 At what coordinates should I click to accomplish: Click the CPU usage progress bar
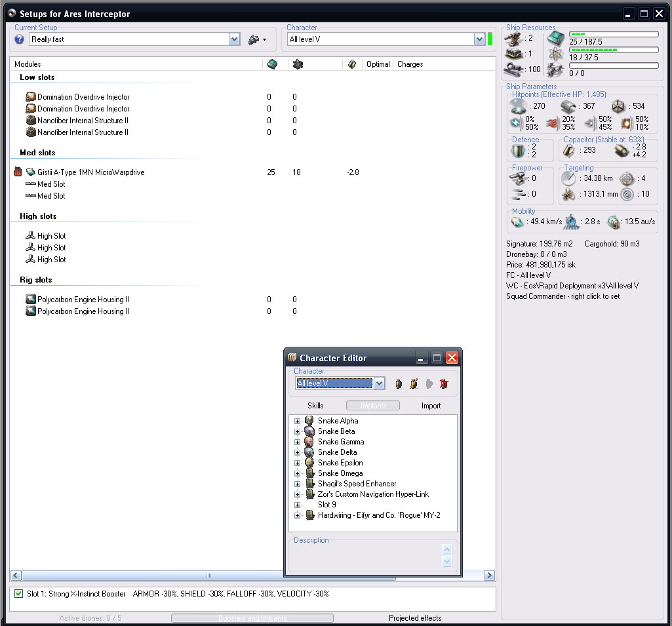[614, 34]
